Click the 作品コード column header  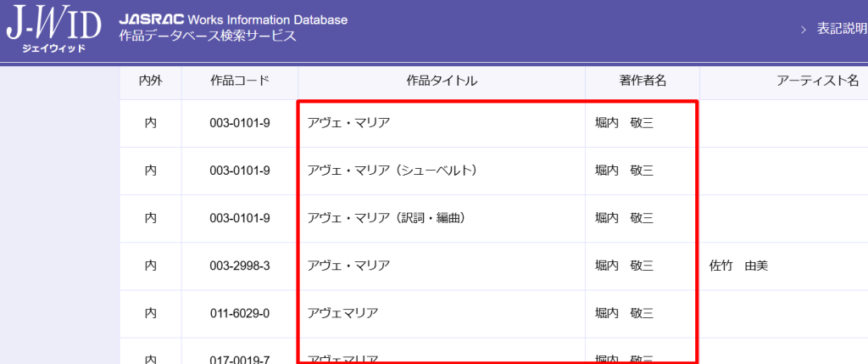[x=240, y=81]
